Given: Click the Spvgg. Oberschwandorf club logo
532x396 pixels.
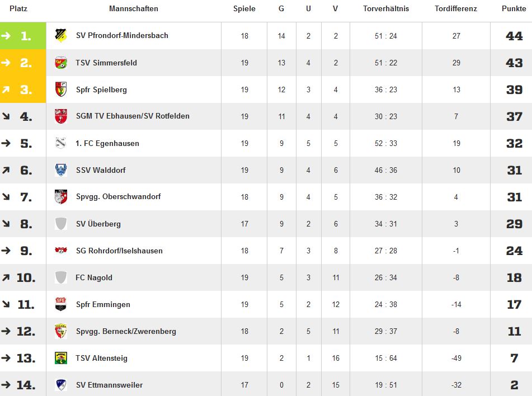Looking at the screenshot, I should point(61,197).
